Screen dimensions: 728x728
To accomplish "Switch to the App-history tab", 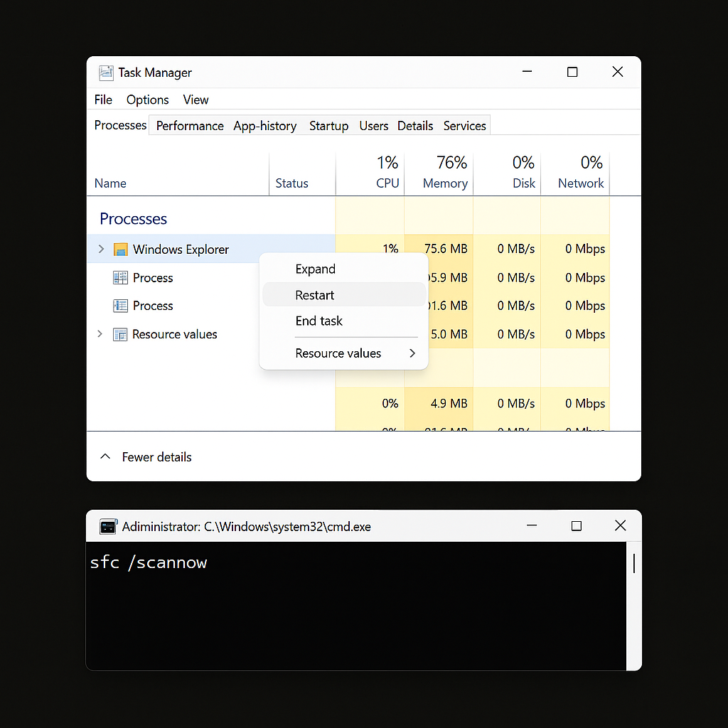I will click(265, 126).
